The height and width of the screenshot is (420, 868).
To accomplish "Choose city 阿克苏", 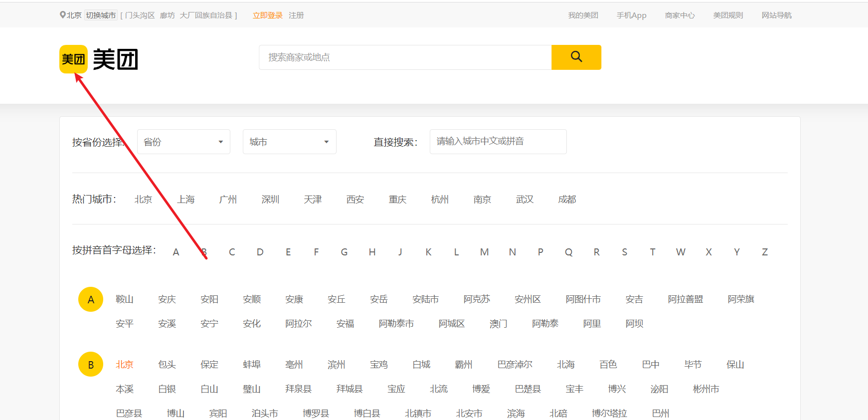I will tap(477, 299).
